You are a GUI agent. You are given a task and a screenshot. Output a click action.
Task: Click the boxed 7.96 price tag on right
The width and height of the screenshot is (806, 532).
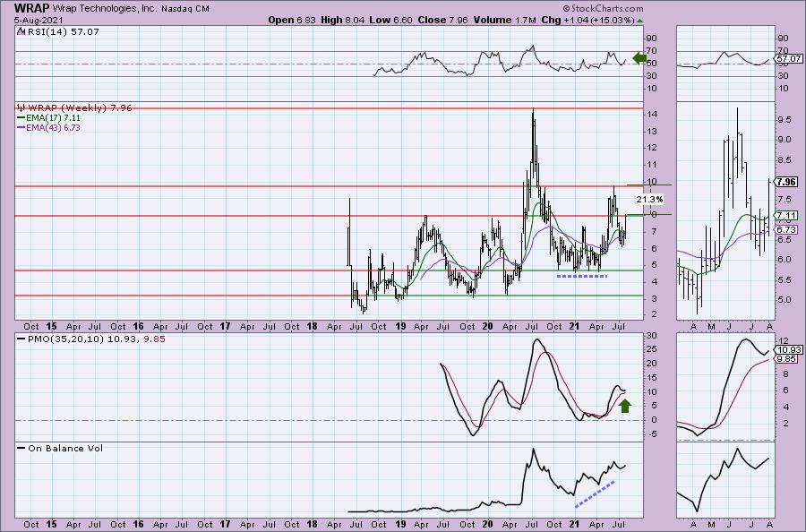click(787, 182)
